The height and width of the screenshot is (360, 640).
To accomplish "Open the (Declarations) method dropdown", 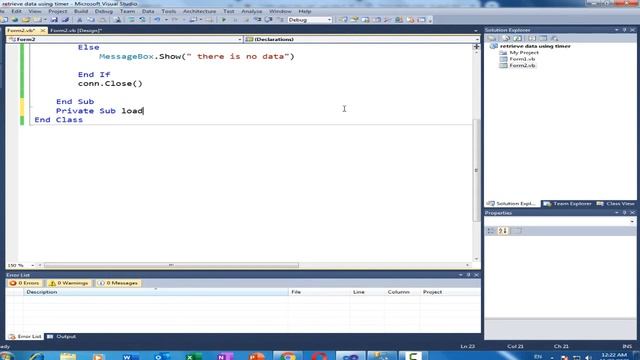I will 477,39.
